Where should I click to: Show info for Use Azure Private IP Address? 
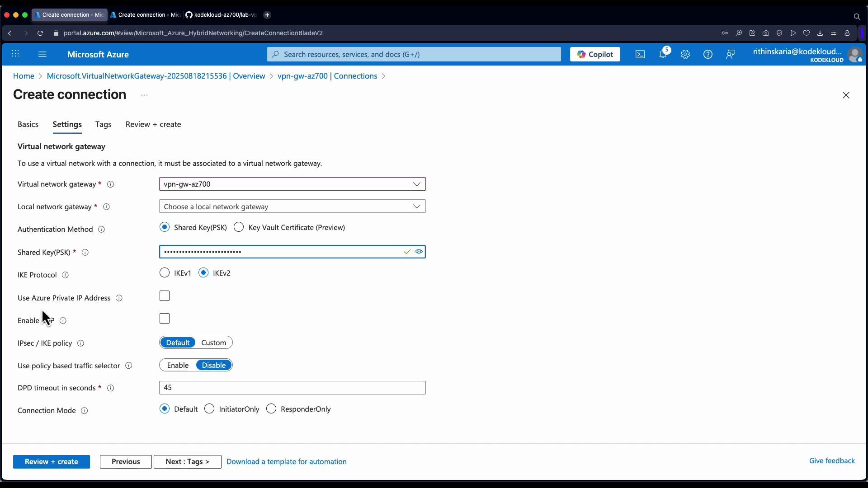click(x=119, y=298)
